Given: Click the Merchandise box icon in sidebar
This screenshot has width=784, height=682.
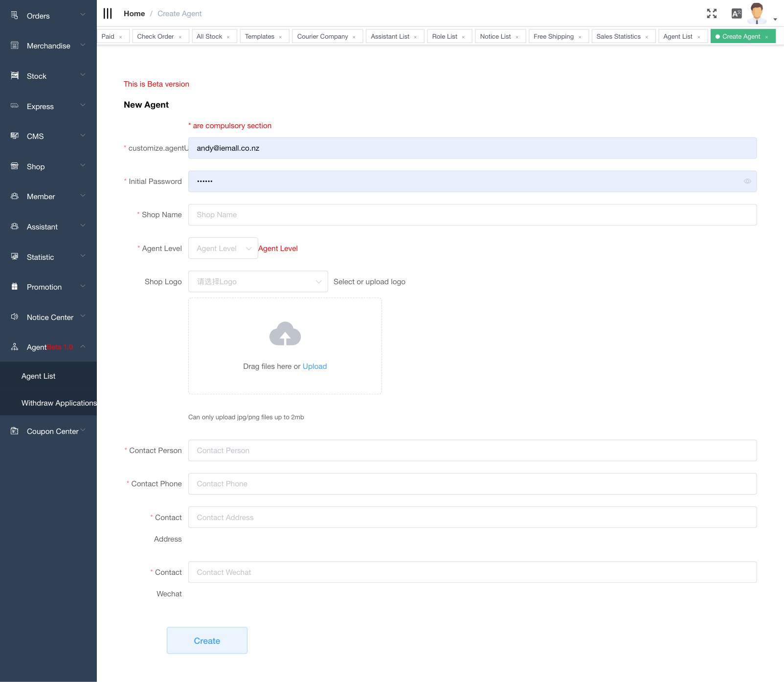Looking at the screenshot, I should (x=14, y=45).
